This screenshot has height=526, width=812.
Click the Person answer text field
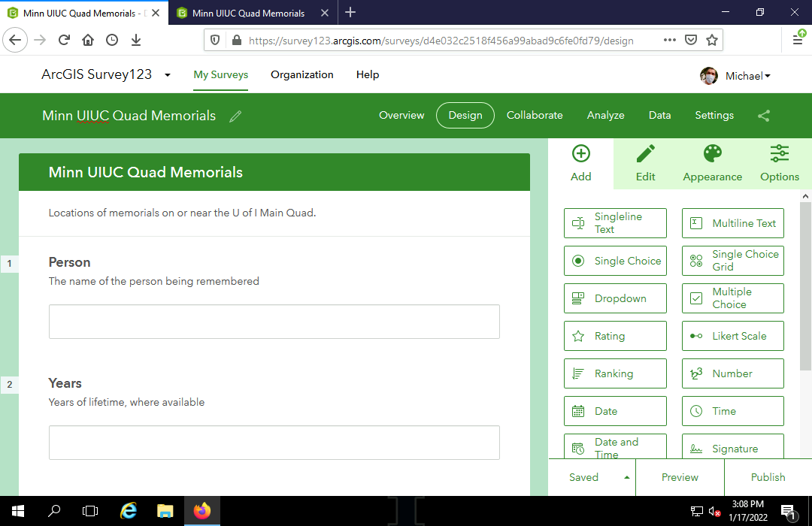274,322
